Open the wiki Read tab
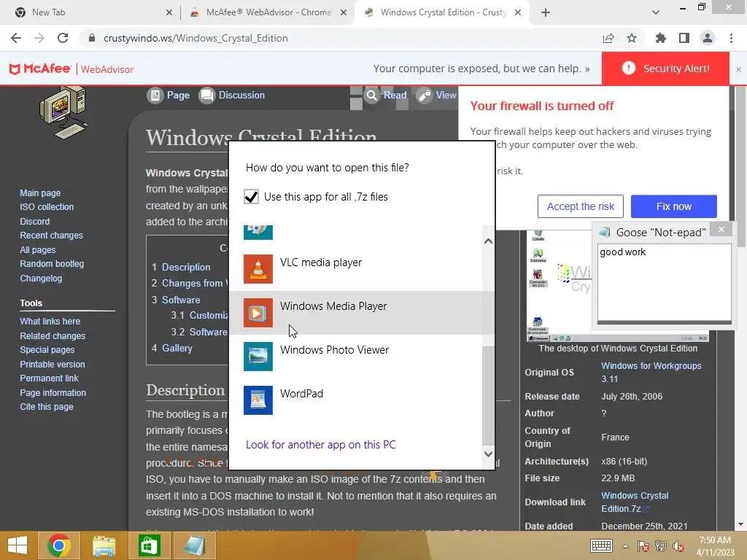 [387, 96]
